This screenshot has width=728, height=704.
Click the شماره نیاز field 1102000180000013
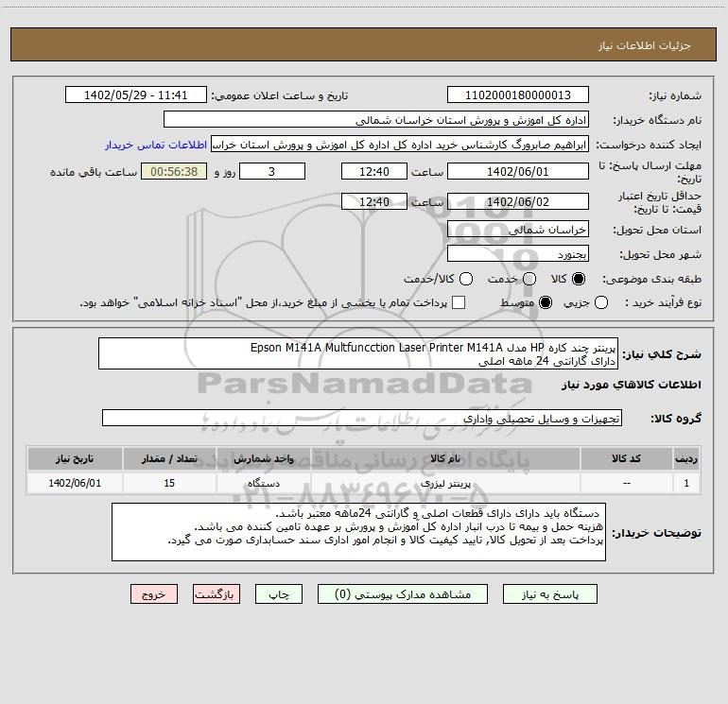click(518, 95)
